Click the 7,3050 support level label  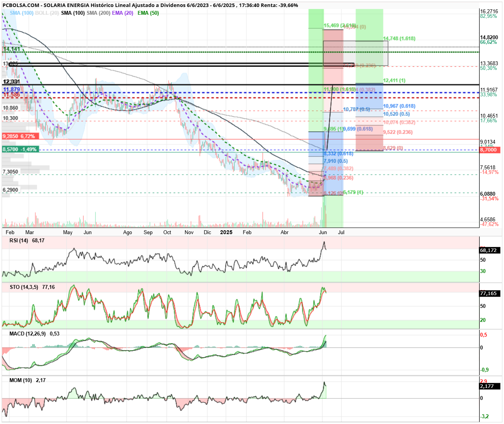coord(10,172)
